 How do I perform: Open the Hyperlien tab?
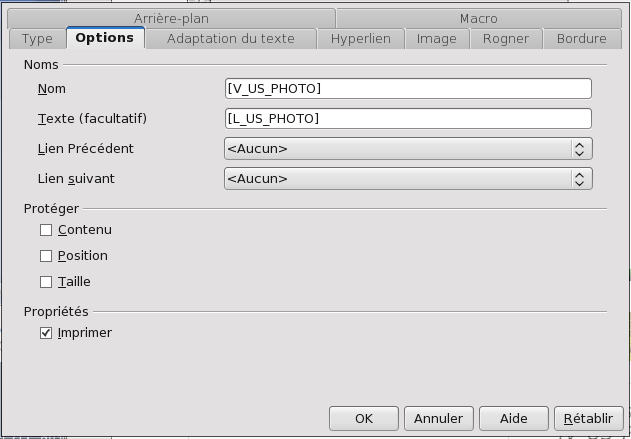pyautogui.click(x=361, y=39)
